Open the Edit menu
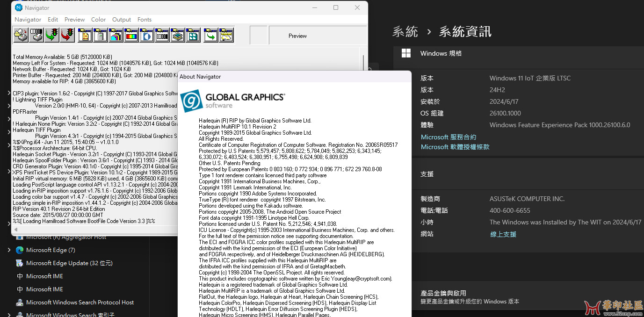This screenshot has height=317, width=644. (x=53, y=20)
